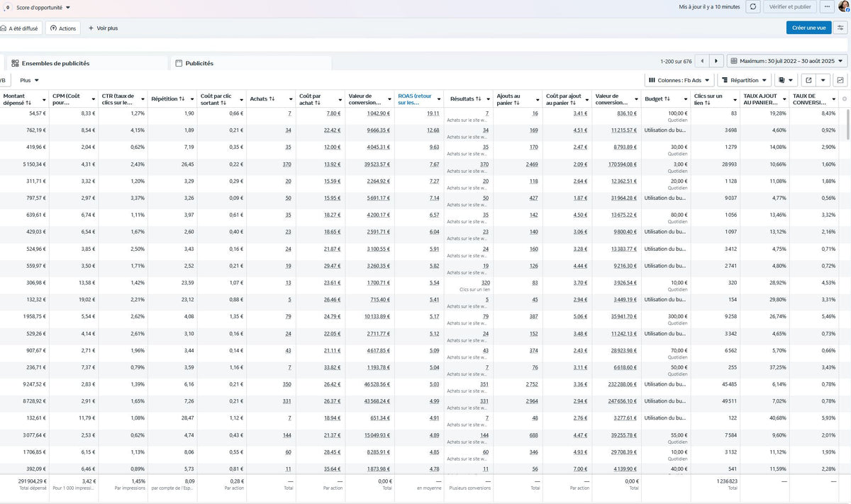Expand the 'Colonnes : Fb Ads' dropdown
This screenshot has height=504, width=851.
pos(680,80)
